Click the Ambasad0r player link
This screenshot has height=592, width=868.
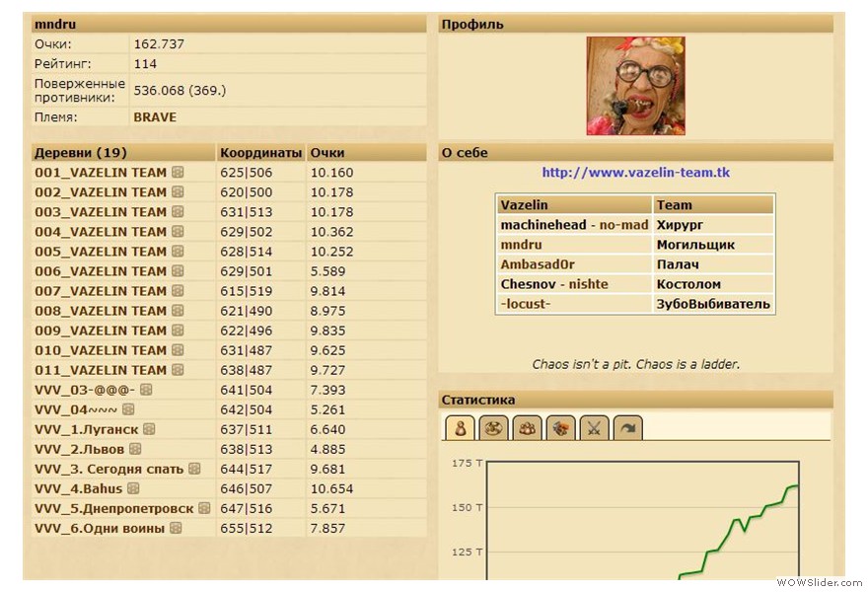[x=538, y=264]
